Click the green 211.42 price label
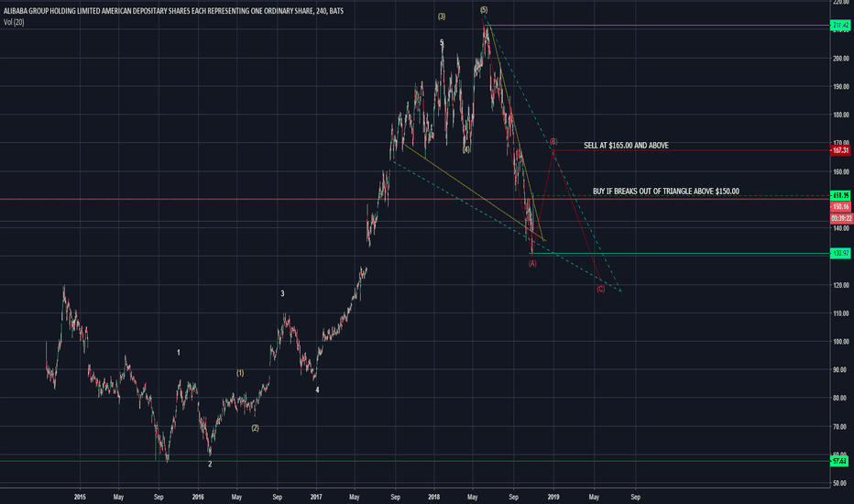 pos(840,25)
